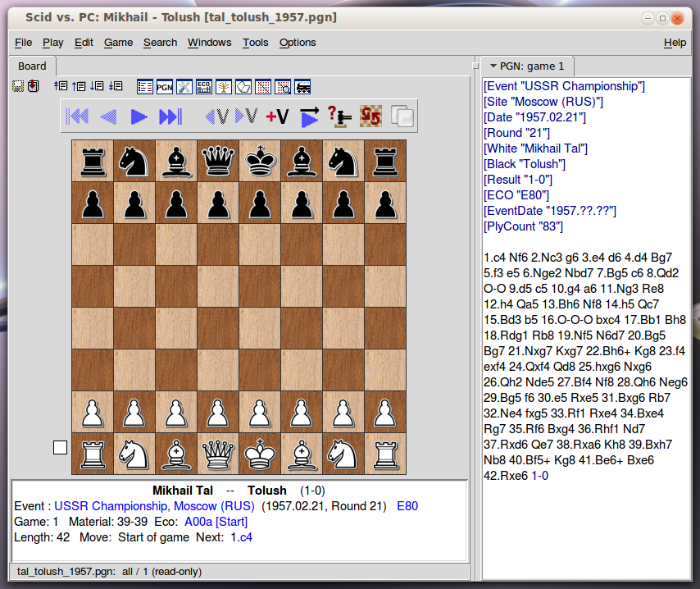
Task: Open the crosstable grid icon
Action: 263,87
